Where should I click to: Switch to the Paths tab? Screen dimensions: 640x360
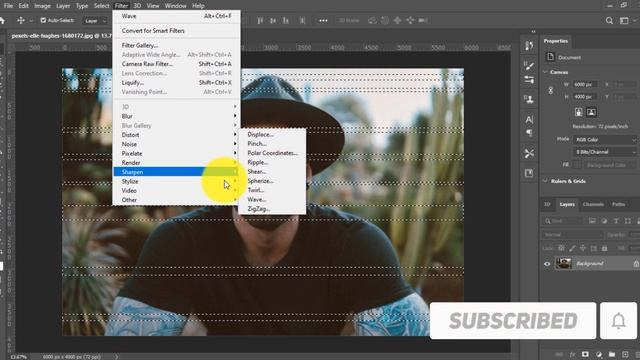click(x=618, y=204)
